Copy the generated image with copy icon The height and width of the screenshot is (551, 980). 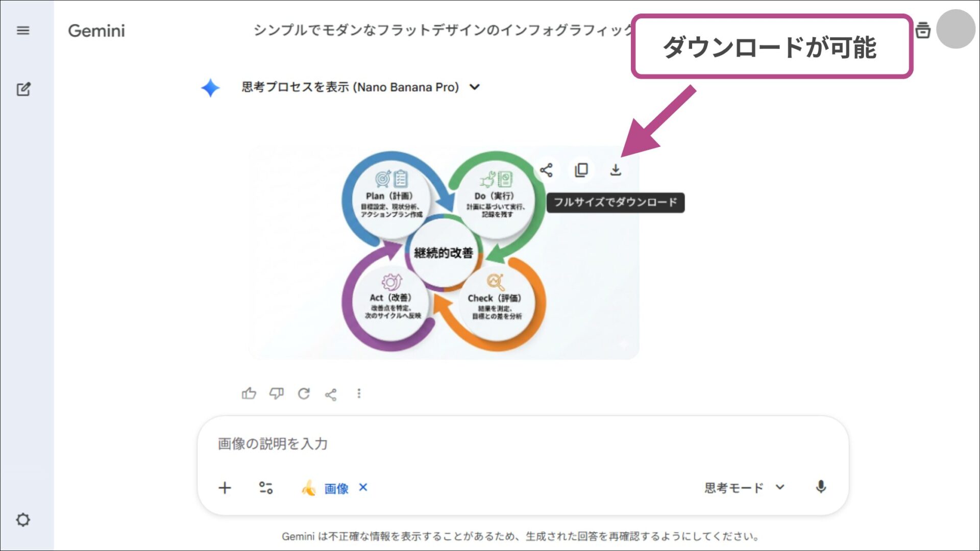click(x=581, y=170)
